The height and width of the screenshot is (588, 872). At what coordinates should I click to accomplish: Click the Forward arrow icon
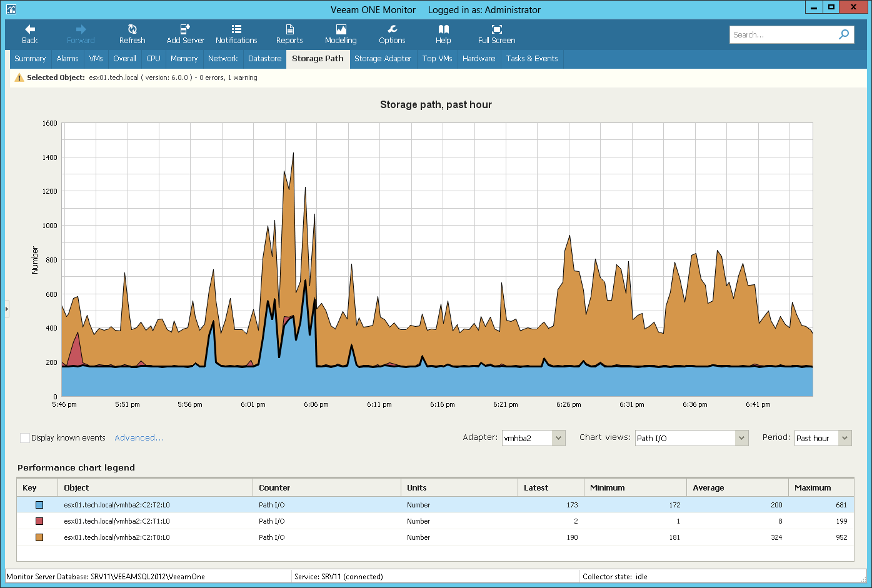tap(81, 29)
